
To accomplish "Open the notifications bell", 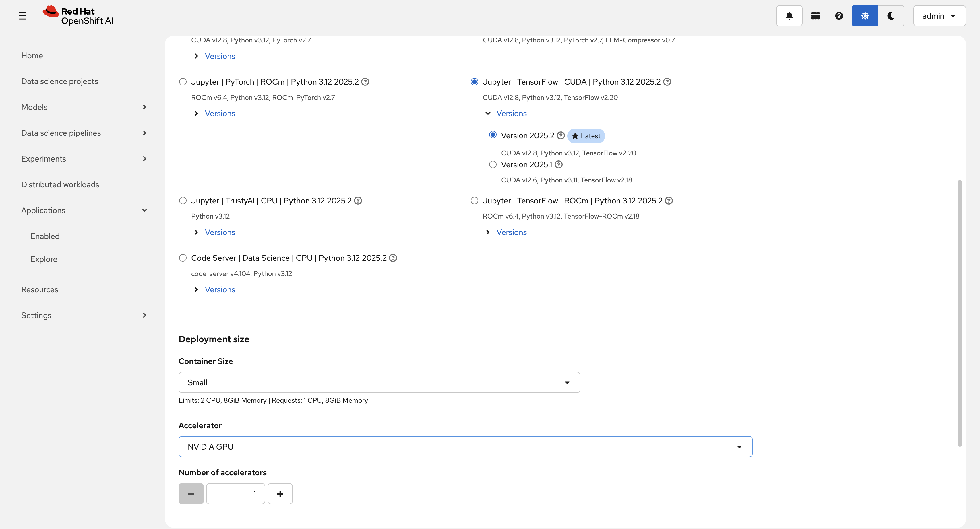I will pos(789,15).
